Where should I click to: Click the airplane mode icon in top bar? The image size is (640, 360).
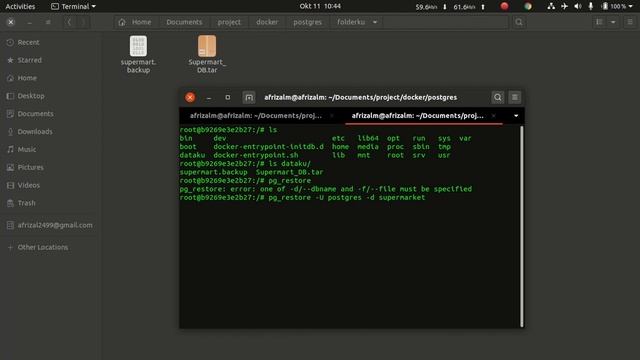pyautogui.click(x=564, y=6)
